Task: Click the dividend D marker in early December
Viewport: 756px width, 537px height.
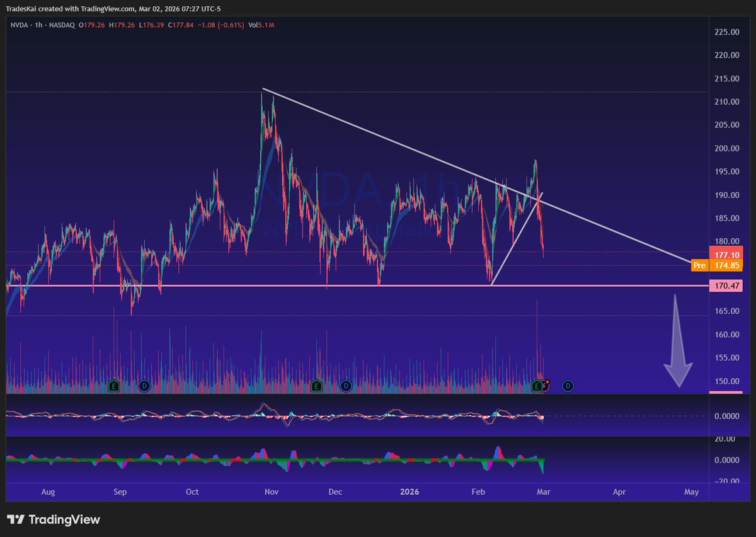Action: tap(345, 385)
